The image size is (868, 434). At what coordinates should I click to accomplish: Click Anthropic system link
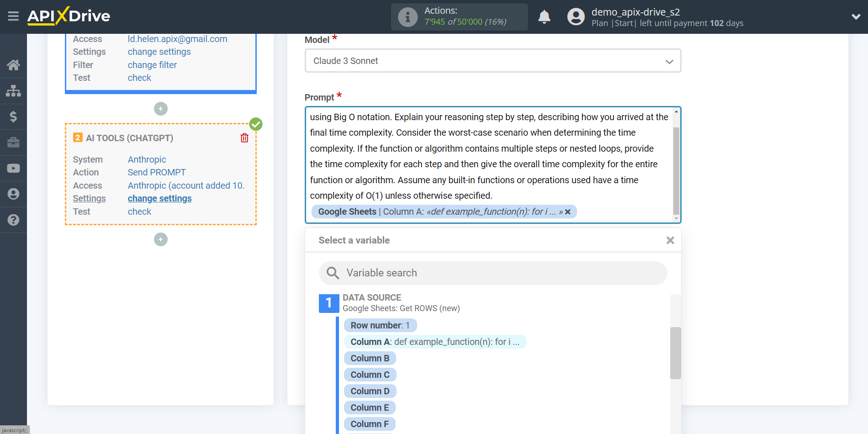pos(147,159)
